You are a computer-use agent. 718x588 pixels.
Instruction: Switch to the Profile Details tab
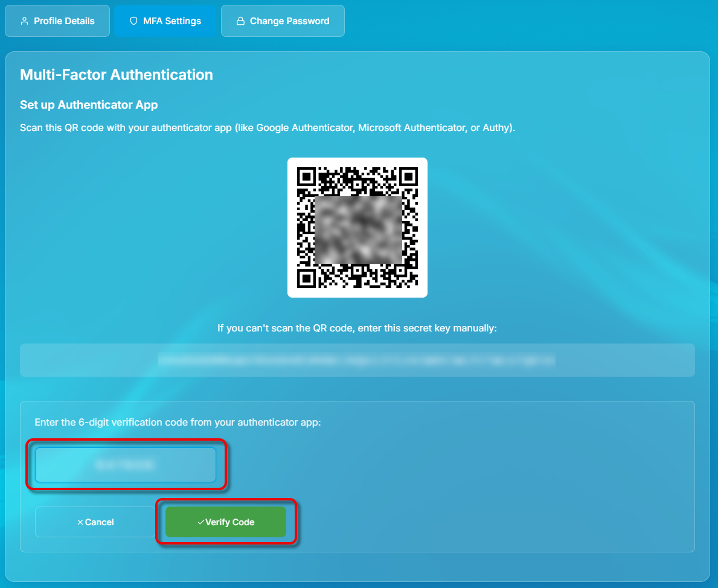(x=57, y=21)
